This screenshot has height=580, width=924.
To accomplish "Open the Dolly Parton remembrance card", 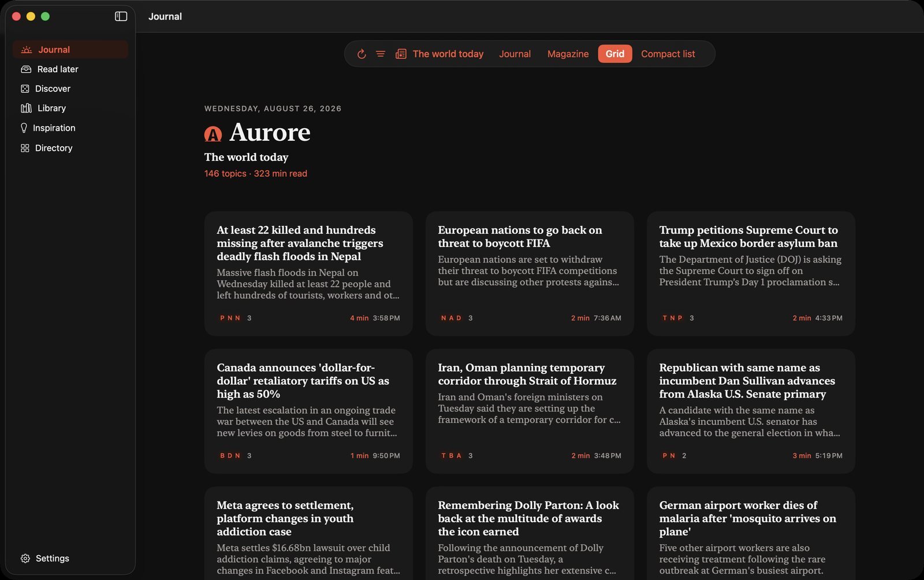I will [530, 533].
